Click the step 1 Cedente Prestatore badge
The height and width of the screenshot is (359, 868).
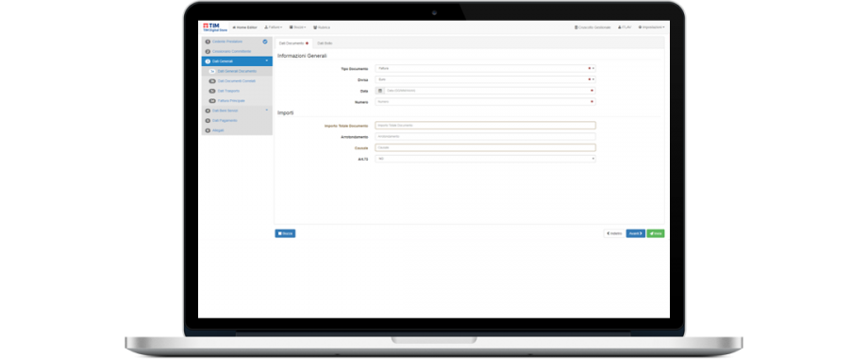pos(208,42)
